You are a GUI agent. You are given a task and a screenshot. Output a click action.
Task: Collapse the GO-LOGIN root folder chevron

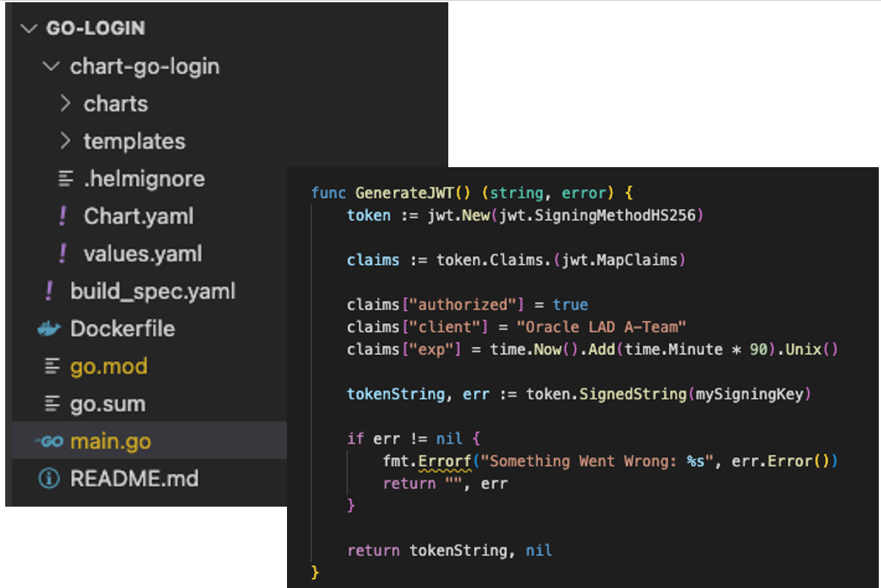pyautogui.click(x=29, y=28)
